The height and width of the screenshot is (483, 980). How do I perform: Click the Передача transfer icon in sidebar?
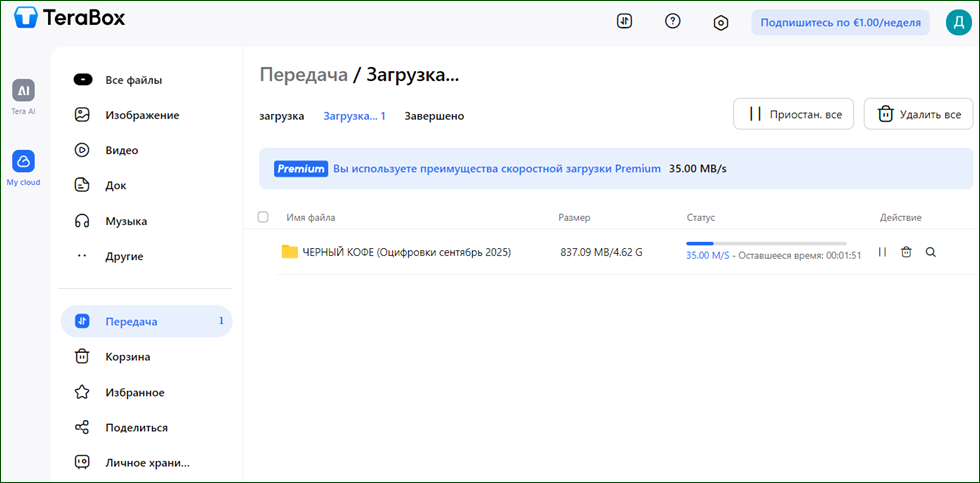[x=82, y=321]
